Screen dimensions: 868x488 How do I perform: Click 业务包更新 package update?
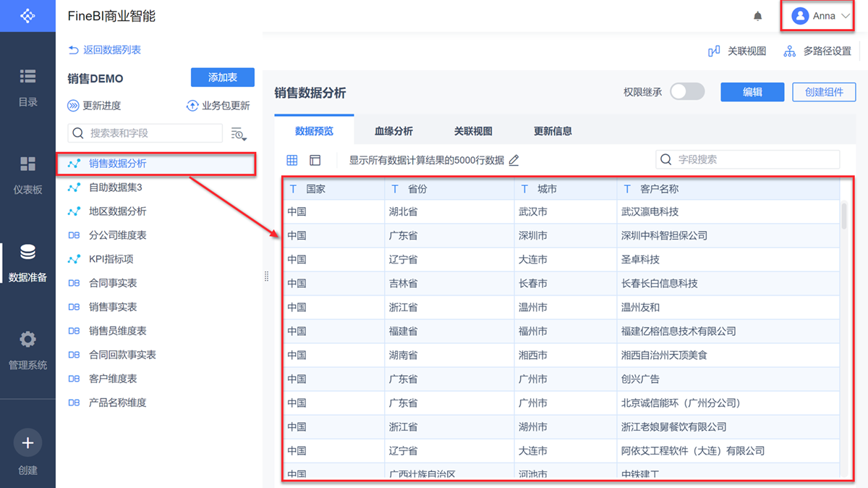pyautogui.click(x=218, y=106)
